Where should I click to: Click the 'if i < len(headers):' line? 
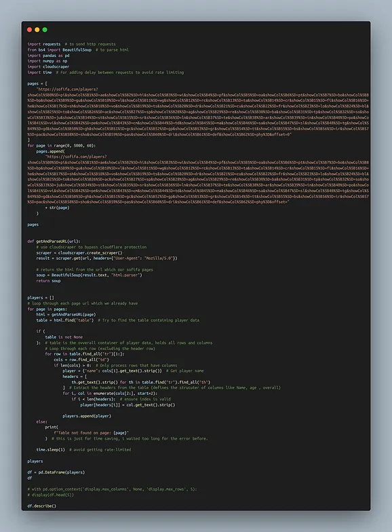(121, 399)
